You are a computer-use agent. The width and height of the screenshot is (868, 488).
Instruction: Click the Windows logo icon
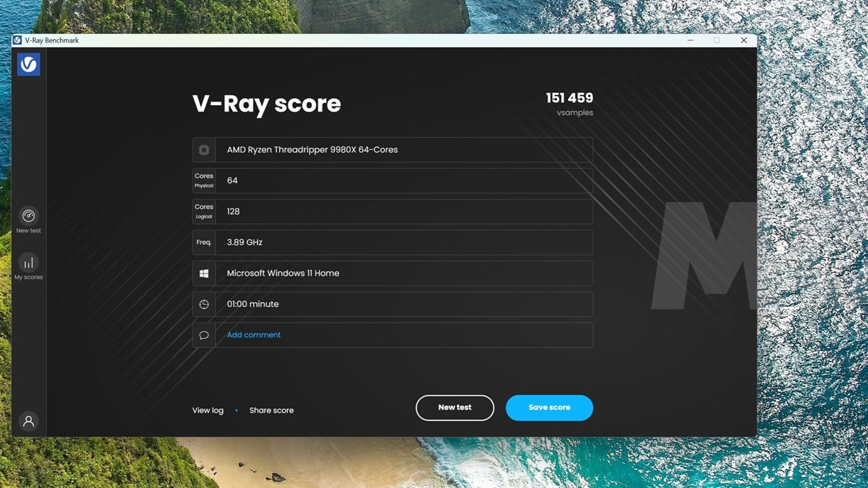pyautogui.click(x=204, y=273)
